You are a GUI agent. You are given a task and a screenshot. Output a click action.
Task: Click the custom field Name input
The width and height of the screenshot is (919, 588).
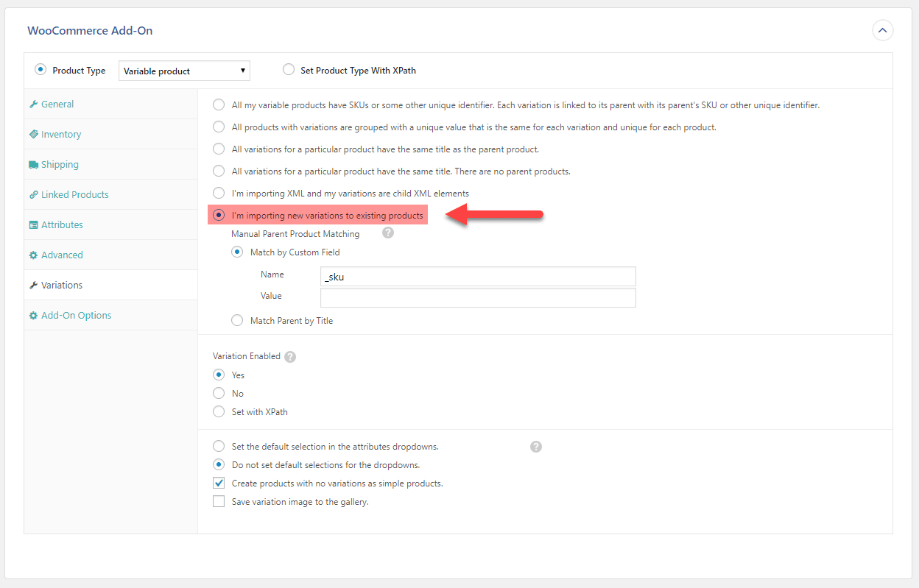tap(478, 276)
